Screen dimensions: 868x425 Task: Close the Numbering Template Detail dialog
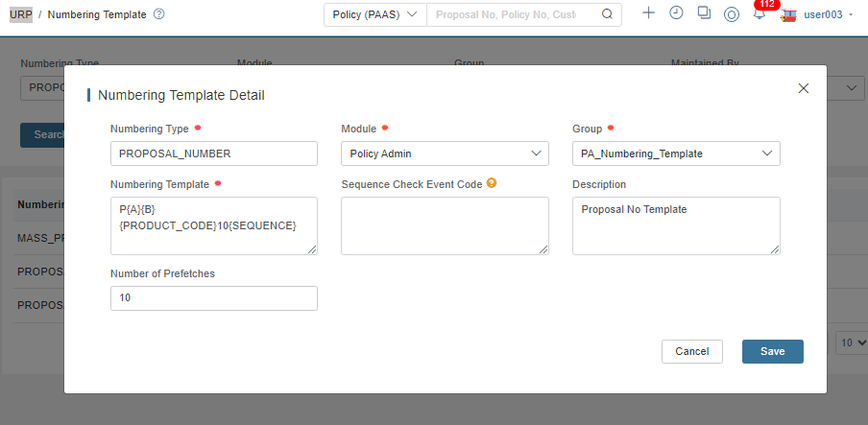click(804, 88)
